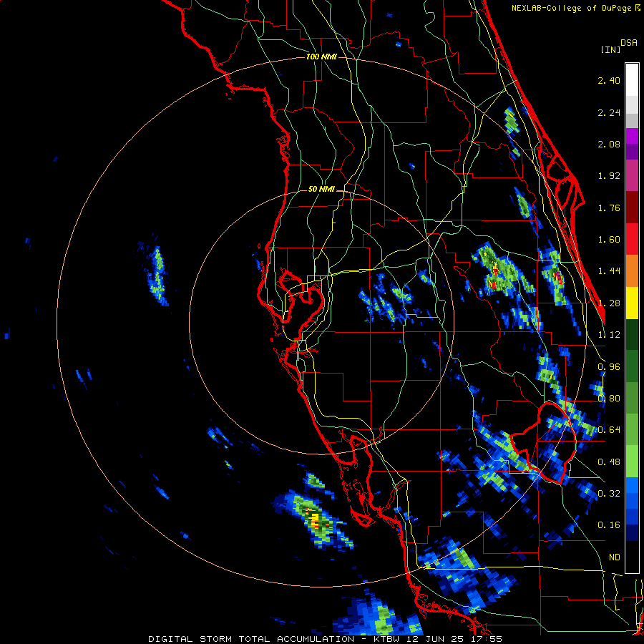
Task: Click the 1.92 legend value
Action: [609, 176]
